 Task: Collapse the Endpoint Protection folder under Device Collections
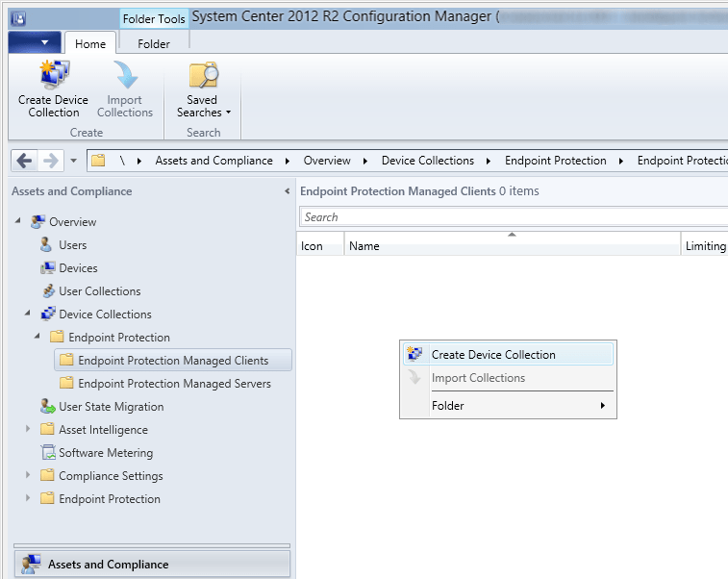[x=38, y=336]
